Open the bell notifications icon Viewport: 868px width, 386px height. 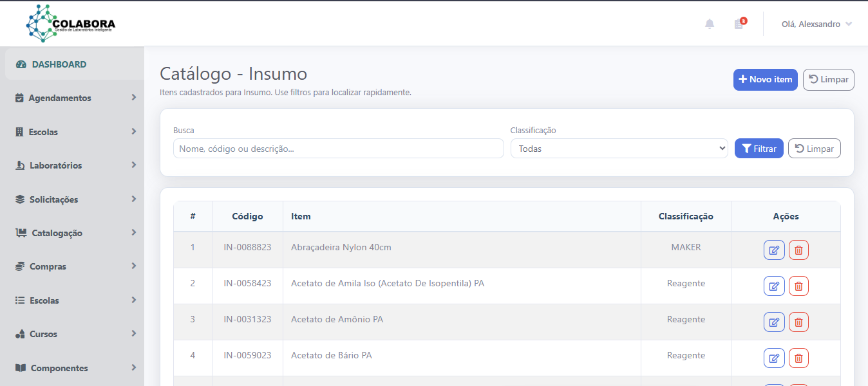click(x=710, y=24)
